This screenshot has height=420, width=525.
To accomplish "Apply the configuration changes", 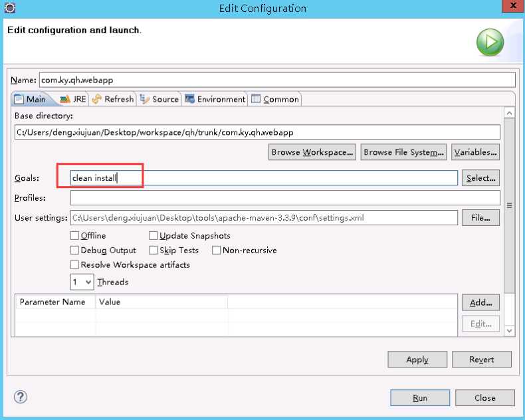I will coord(417,360).
